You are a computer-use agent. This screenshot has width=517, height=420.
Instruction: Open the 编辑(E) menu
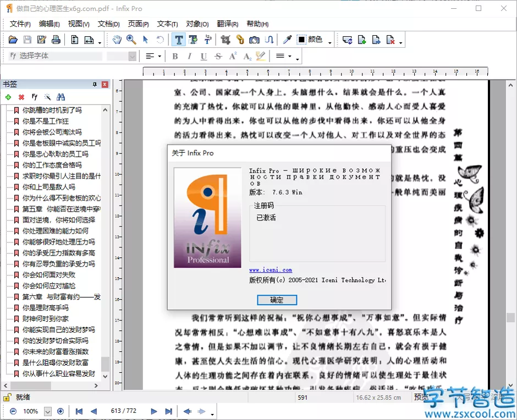click(49, 24)
